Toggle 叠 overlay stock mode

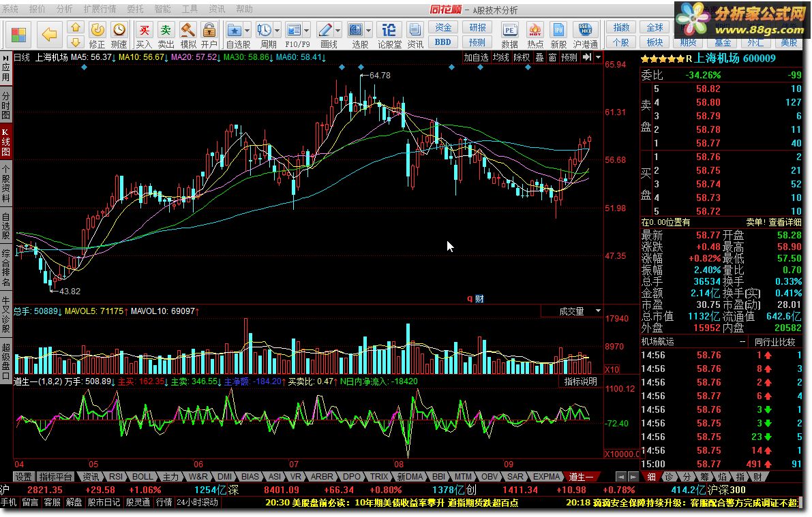pyautogui.click(x=539, y=57)
